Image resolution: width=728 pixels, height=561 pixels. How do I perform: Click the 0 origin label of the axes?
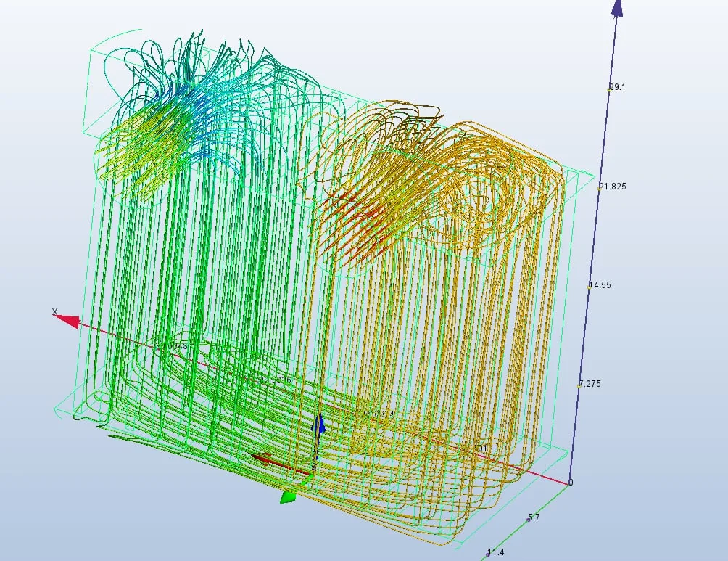click(x=571, y=483)
